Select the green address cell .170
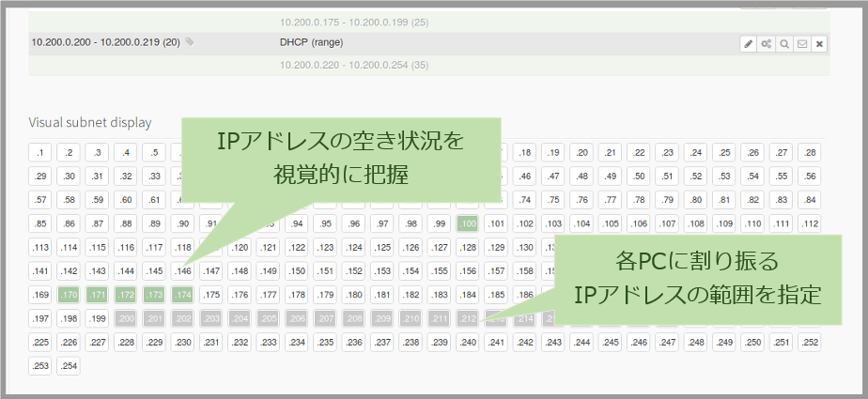 click(x=69, y=295)
